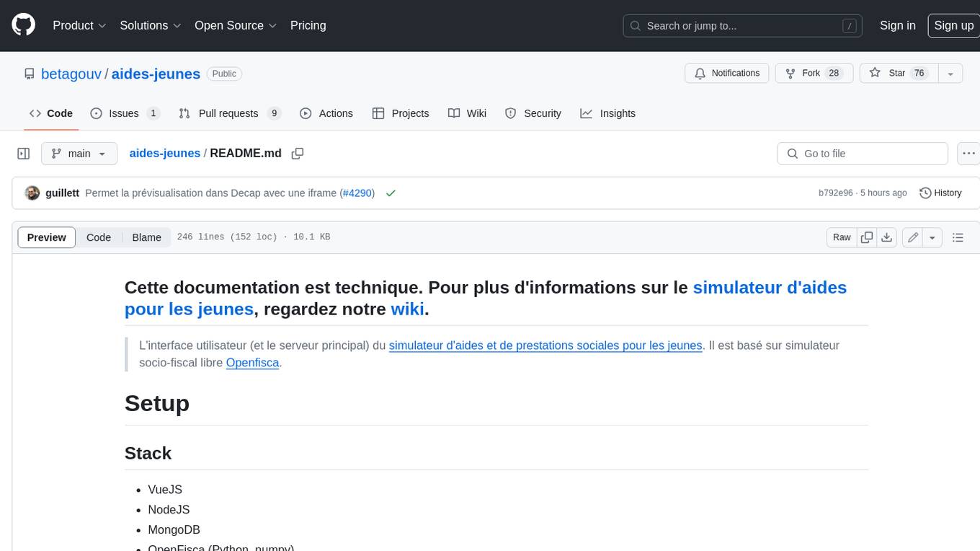Expand the Solutions menu
The width and height of the screenshot is (980, 551).
click(150, 25)
